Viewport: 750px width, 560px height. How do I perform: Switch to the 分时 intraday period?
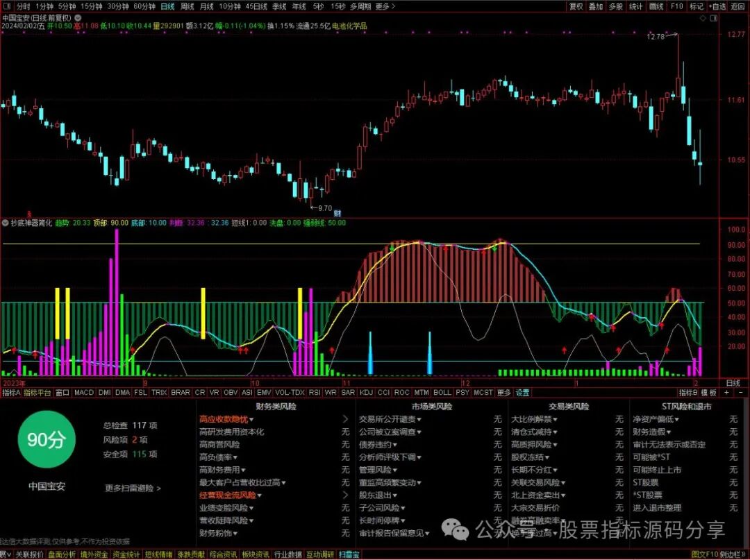pos(23,6)
